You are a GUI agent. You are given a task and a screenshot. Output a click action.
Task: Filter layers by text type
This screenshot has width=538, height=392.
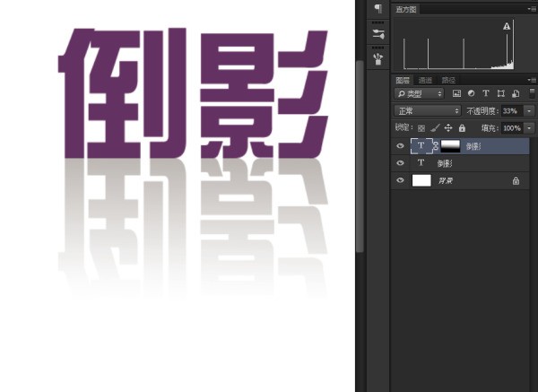pos(485,93)
